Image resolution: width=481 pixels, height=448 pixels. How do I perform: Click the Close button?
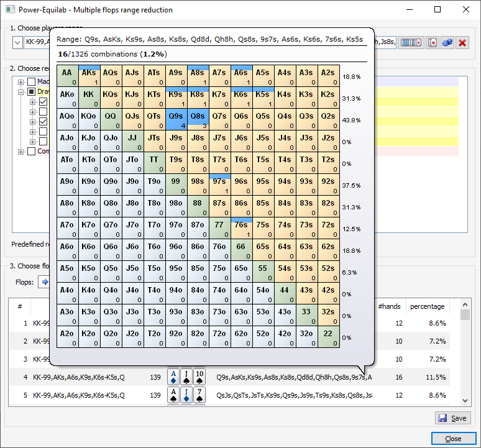coord(454,439)
